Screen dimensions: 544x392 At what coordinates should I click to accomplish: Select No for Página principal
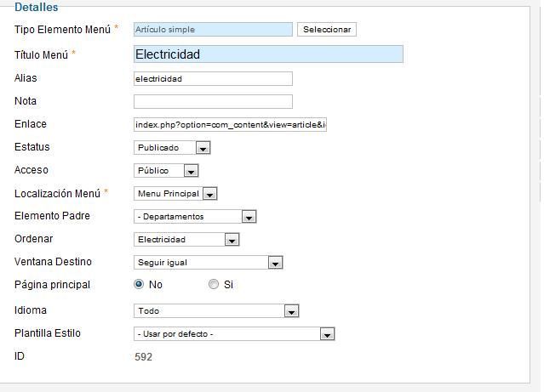[x=139, y=284]
